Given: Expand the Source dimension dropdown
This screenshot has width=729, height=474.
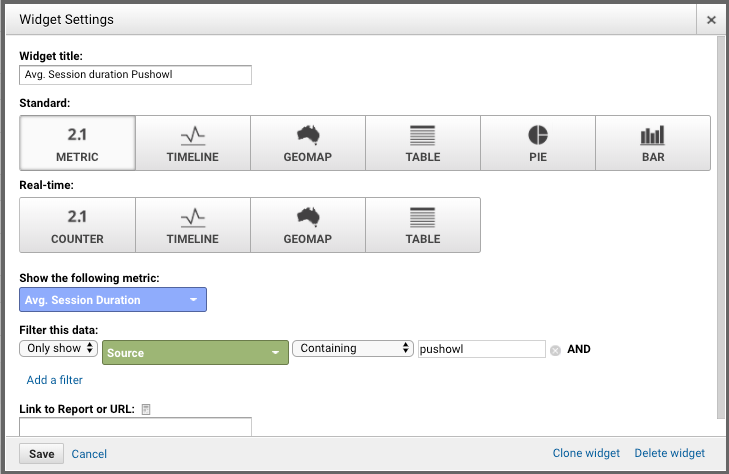Looking at the screenshot, I should [x=195, y=353].
